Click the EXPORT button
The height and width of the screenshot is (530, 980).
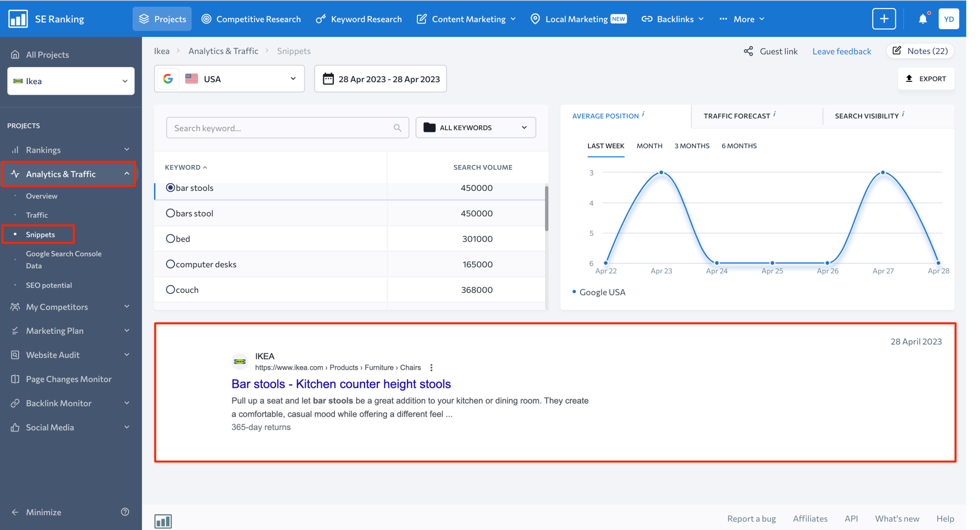(x=925, y=78)
